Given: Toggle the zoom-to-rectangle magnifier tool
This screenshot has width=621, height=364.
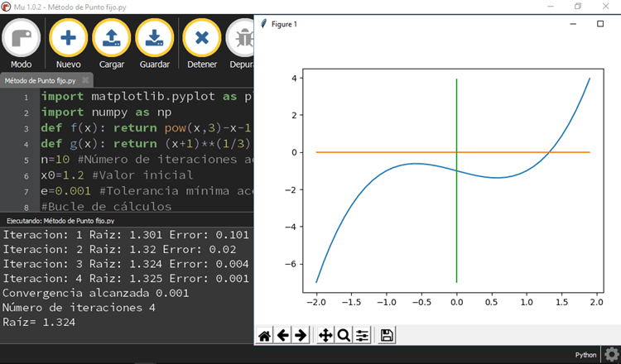Looking at the screenshot, I should coord(344,335).
